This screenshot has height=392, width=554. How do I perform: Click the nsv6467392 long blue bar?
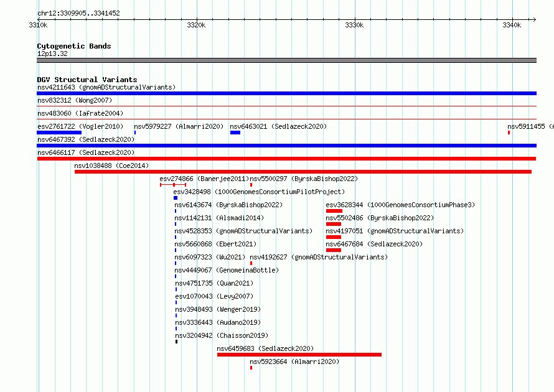click(x=286, y=146)
